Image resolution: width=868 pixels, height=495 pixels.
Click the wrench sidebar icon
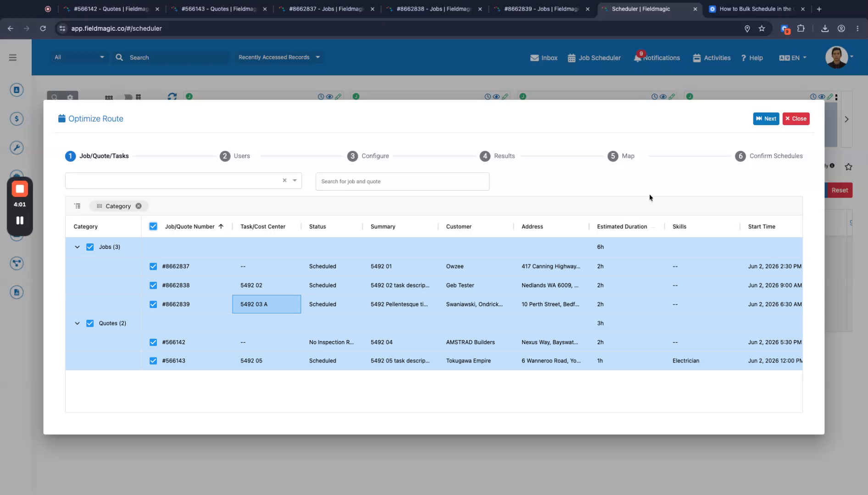coord(17,148)
